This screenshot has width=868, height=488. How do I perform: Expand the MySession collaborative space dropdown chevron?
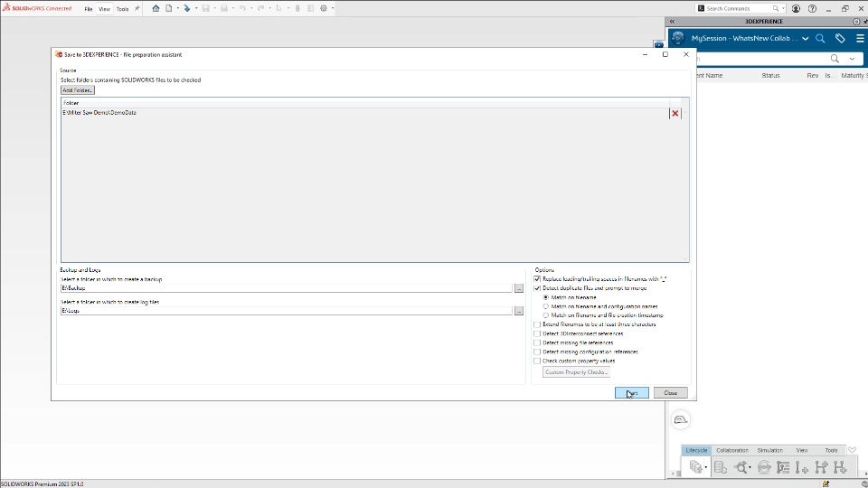(x=806, y=38)
